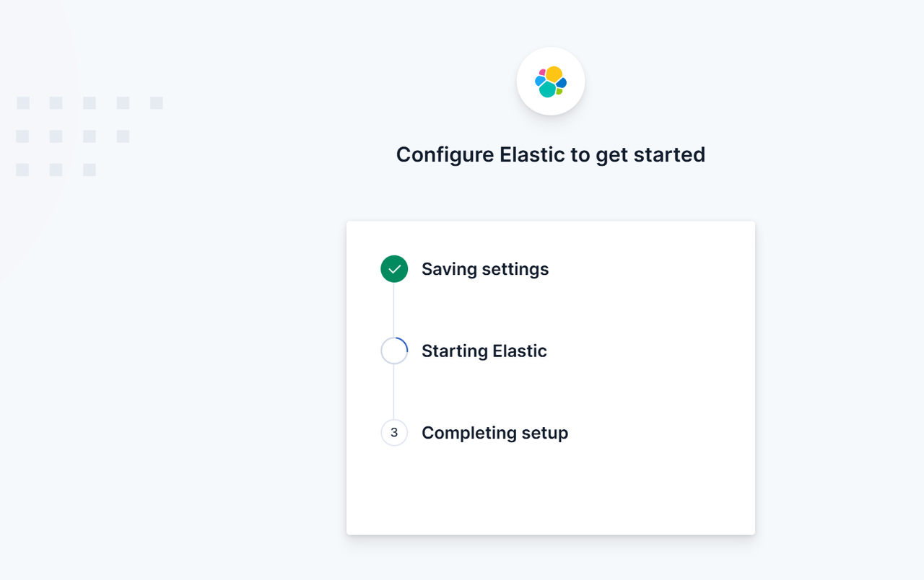Viewport: 924px width, 580px height.
Task: Click the blank area below Completing setup
Action: (551, 491)
